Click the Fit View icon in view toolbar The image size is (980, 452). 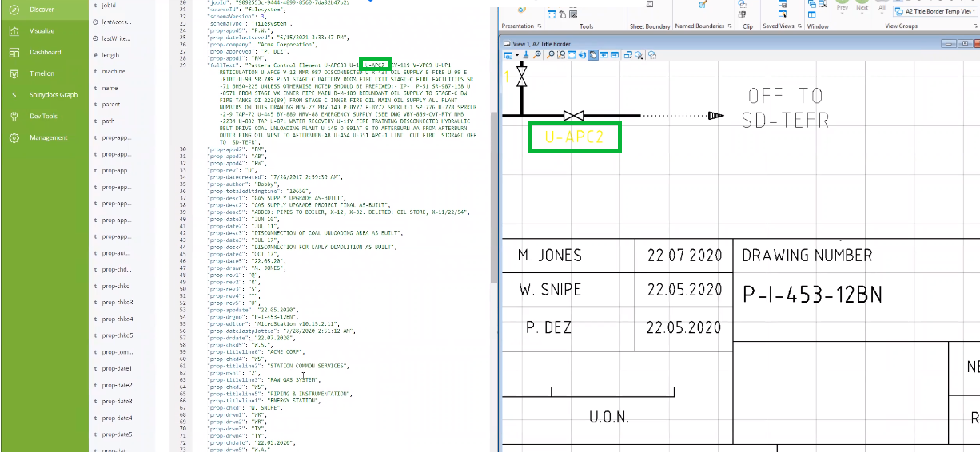pyautogui.click(x=572, y=55)
